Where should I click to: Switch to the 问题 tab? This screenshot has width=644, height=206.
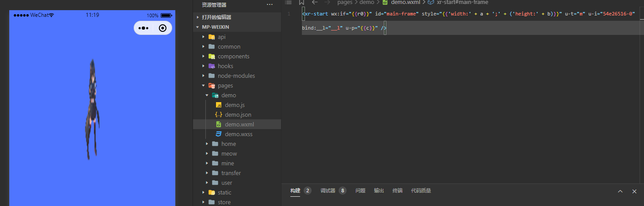pyautogui.click(x=360, y=191)
